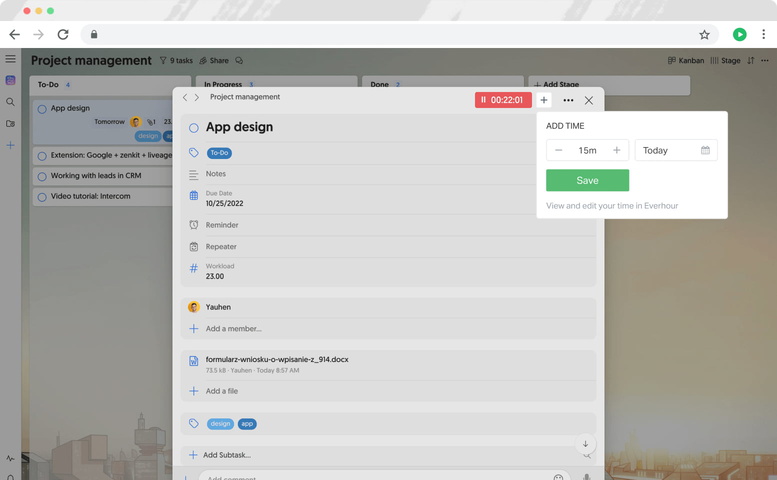The image size is (777, 480).
Task: Click the Reminder alarm clock icon
Action: tap(194, 225)
